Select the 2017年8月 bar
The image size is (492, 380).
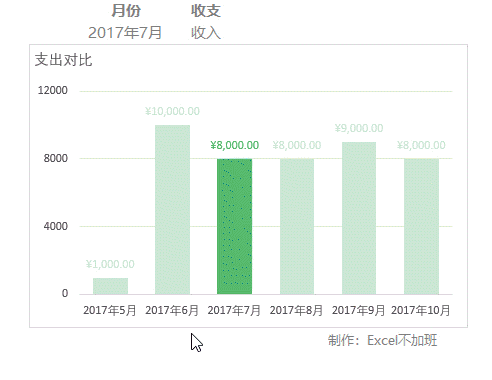point(297,226)
